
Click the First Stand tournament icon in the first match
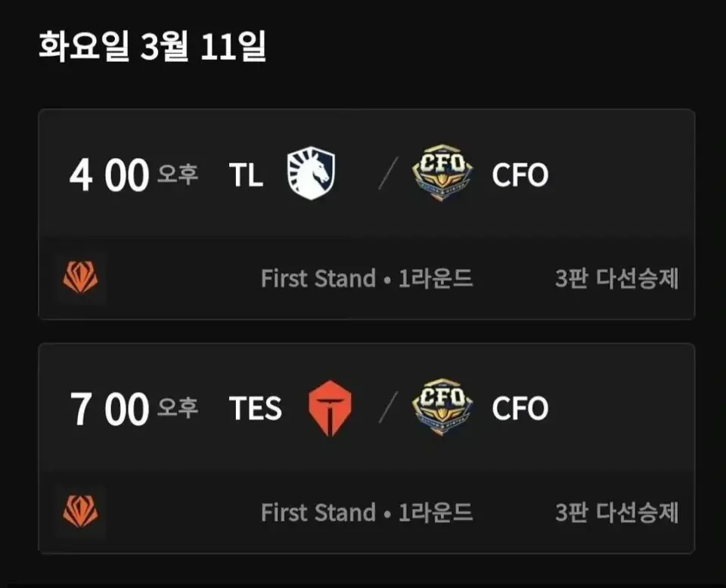[81, 277]
